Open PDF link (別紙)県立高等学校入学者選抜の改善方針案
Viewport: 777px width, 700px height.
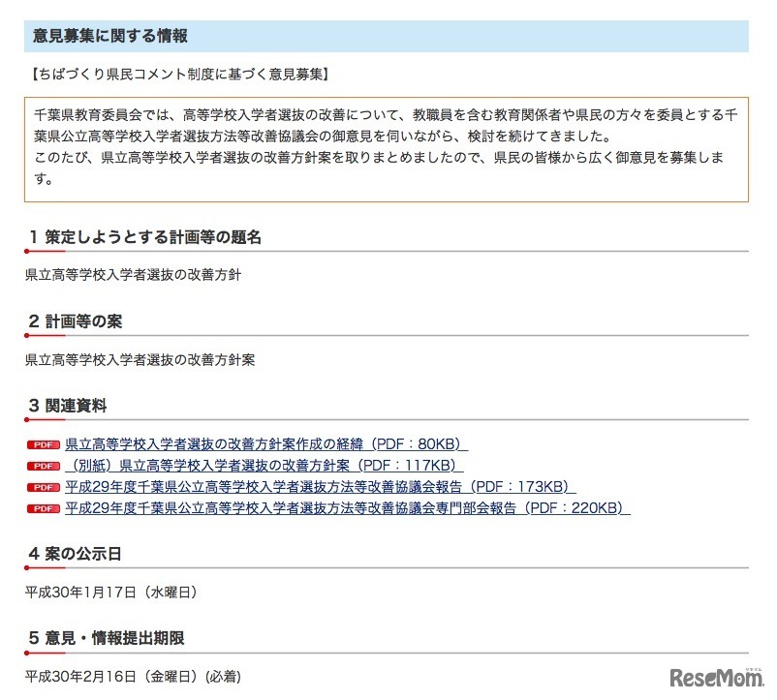(264, 466)
